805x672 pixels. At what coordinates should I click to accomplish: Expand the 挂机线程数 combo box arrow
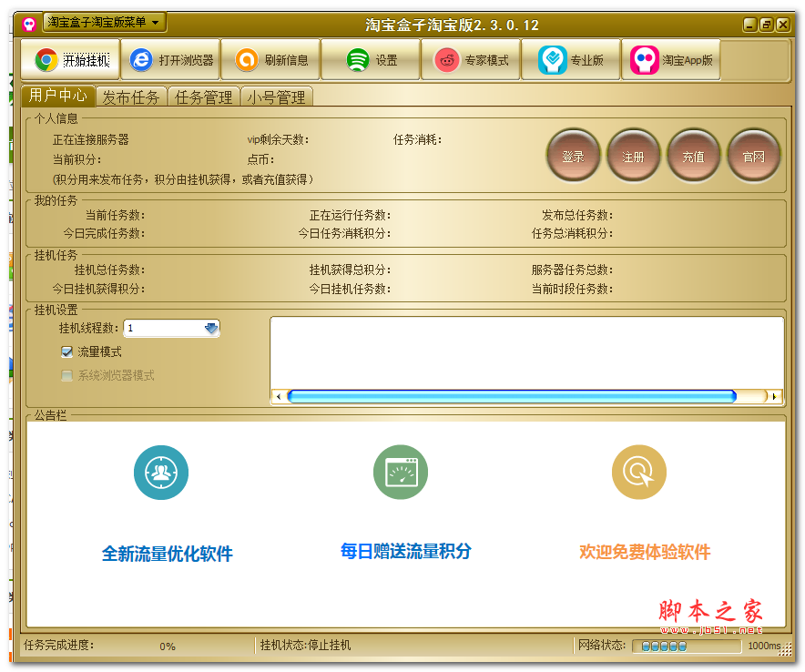click(211, 328)
